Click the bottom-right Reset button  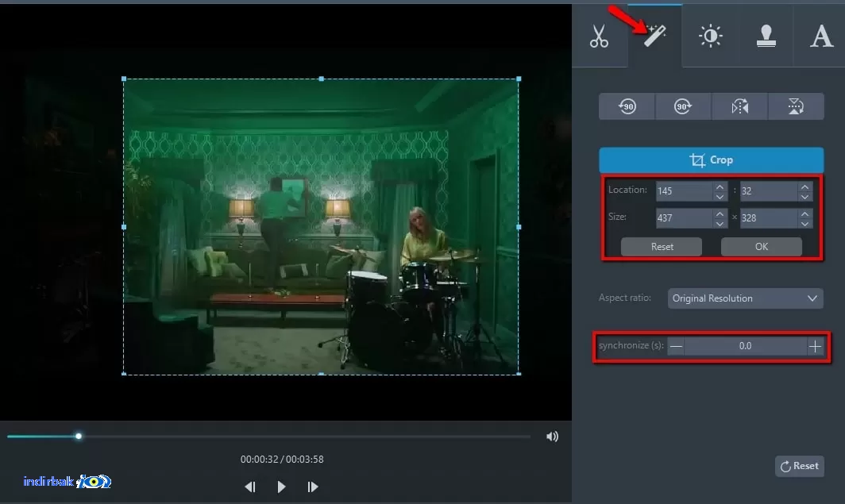(800, 466)
